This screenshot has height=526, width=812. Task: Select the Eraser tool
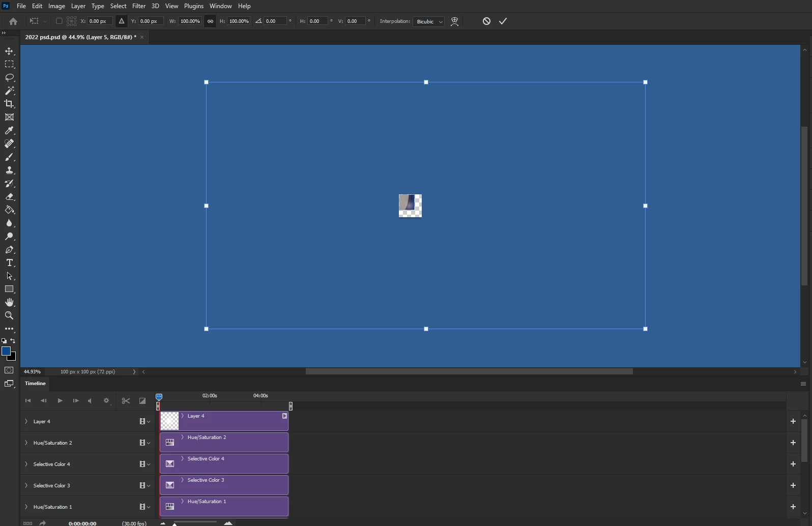9,196
